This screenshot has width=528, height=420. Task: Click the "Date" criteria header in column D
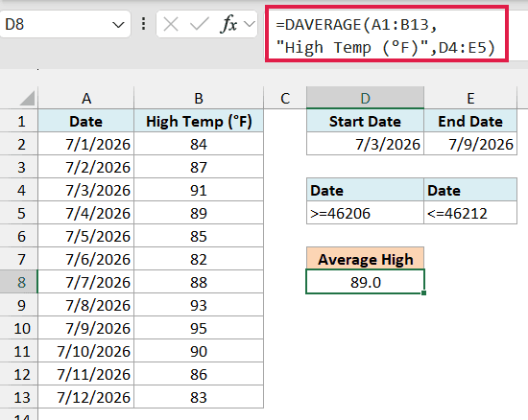[x=365, y=190]
